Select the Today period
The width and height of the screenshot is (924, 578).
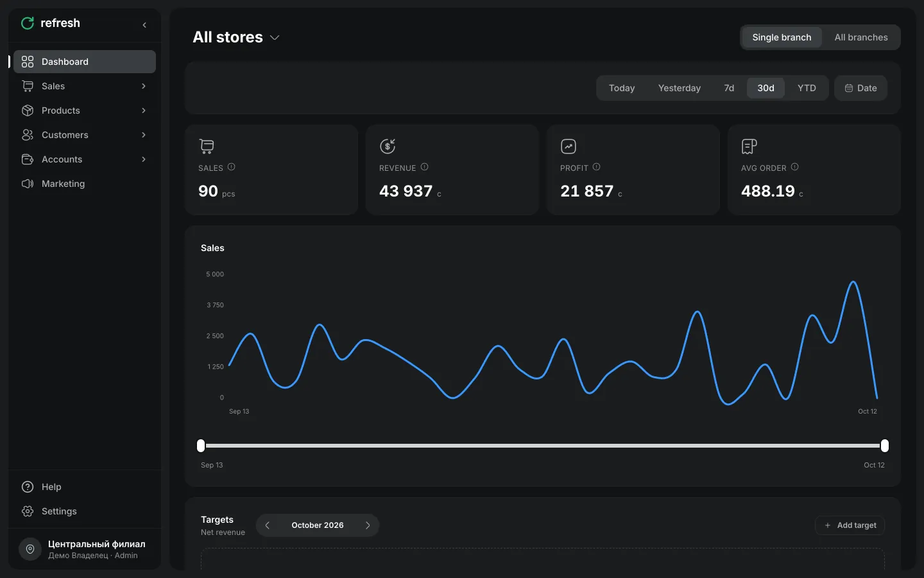(x=622, y=88)
